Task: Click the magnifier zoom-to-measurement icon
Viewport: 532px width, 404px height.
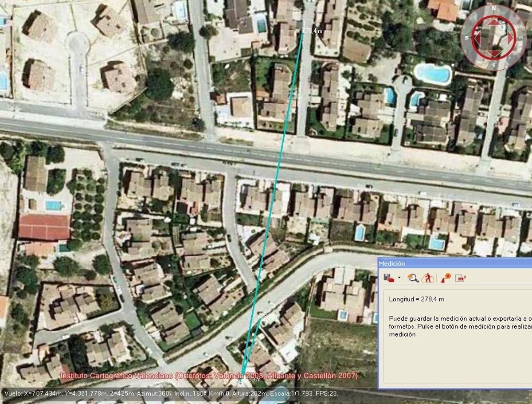Action: (x=413, y=278)
